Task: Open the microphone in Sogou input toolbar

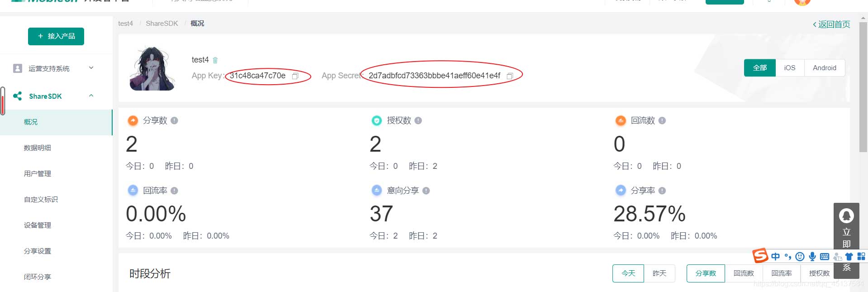Action: coord(812,257)
